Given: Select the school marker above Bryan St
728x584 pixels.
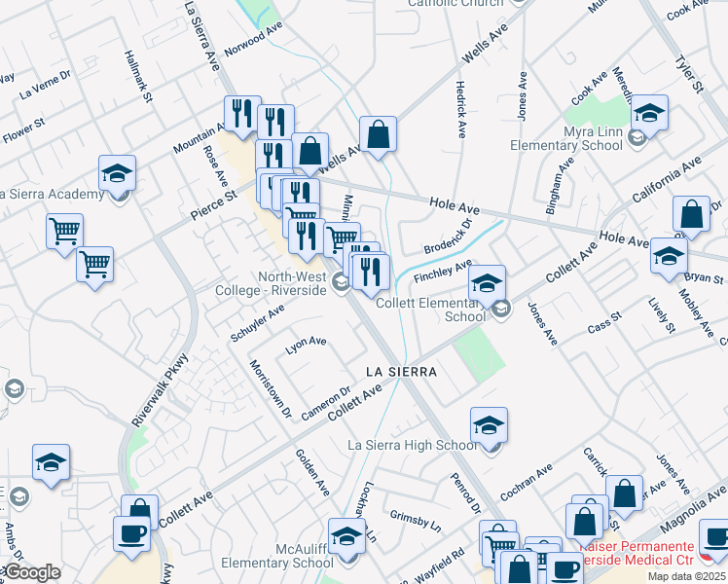Looking at the screenshot, I should pyautogui.click(x=669, y=256).
